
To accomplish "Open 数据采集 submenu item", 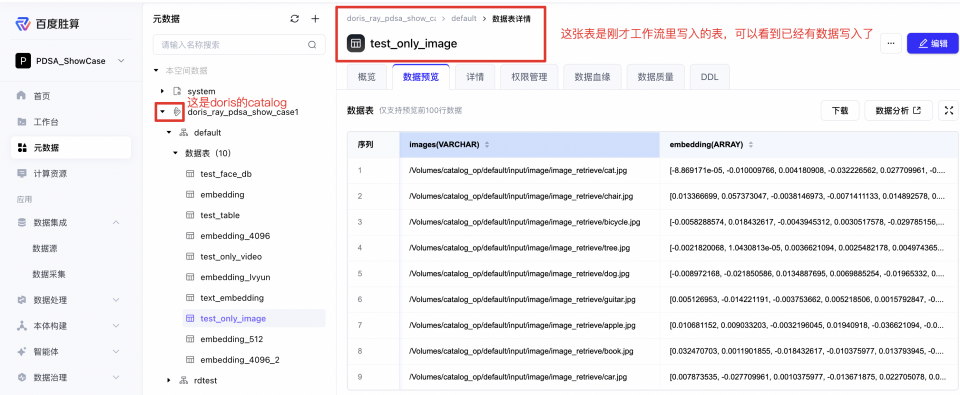I will [x=50, y=274].
